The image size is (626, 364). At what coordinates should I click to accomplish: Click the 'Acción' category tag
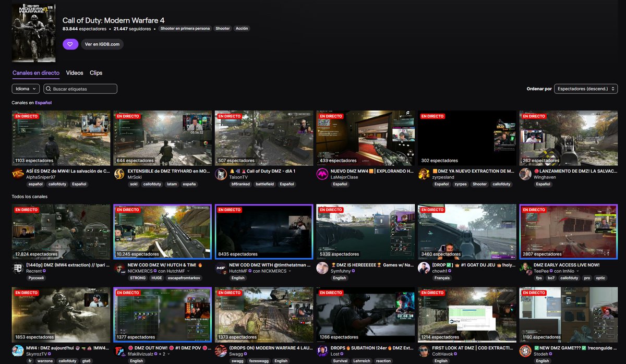point(242,29)
